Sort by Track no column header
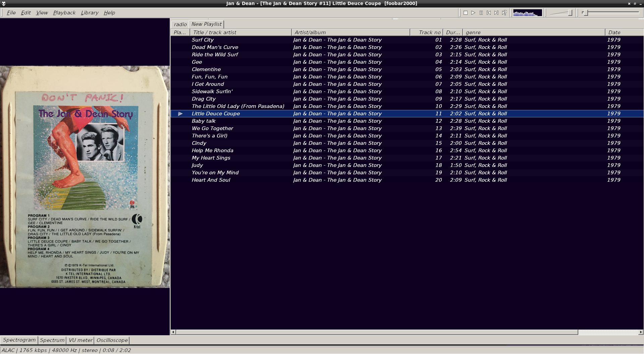Viewport: 644px width, 354px height. tap(427, 33)
